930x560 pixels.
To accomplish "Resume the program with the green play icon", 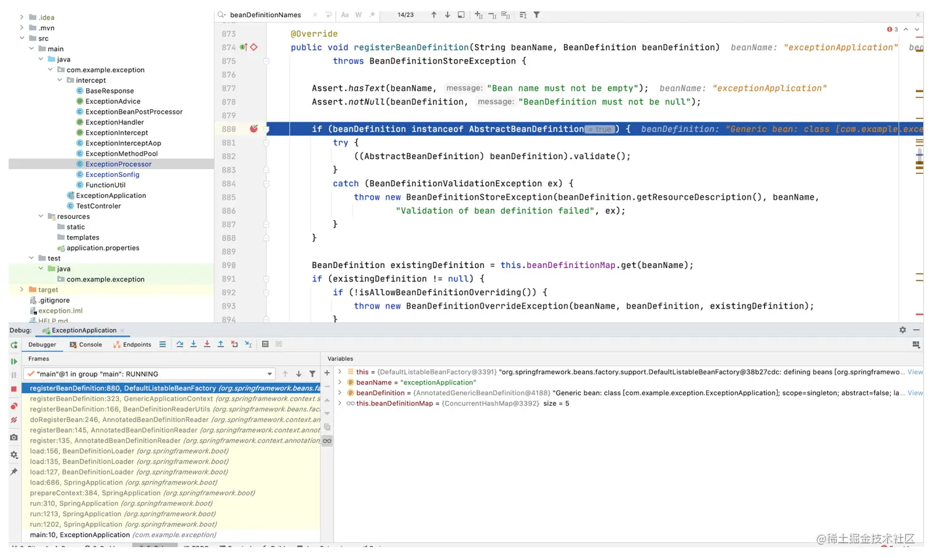I will click(14, 361).
